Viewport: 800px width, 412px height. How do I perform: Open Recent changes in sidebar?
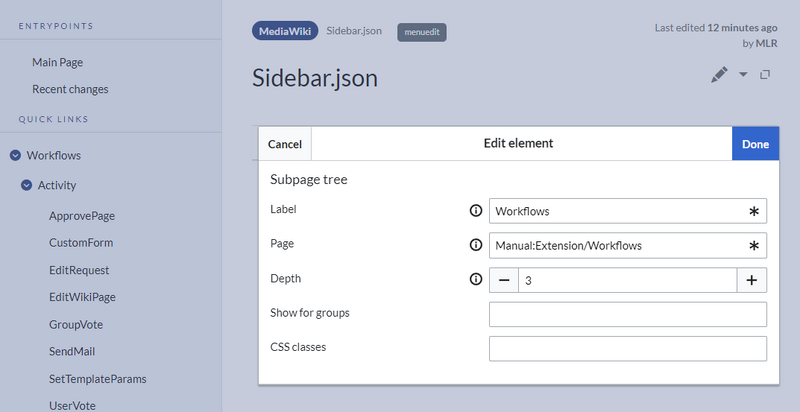point(70,89)
